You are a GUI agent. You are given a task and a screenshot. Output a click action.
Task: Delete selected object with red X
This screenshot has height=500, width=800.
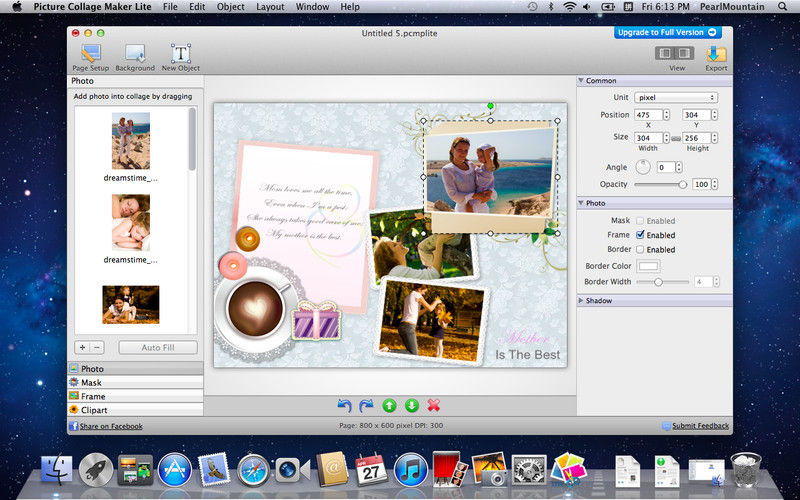click(x=434, y=405)
